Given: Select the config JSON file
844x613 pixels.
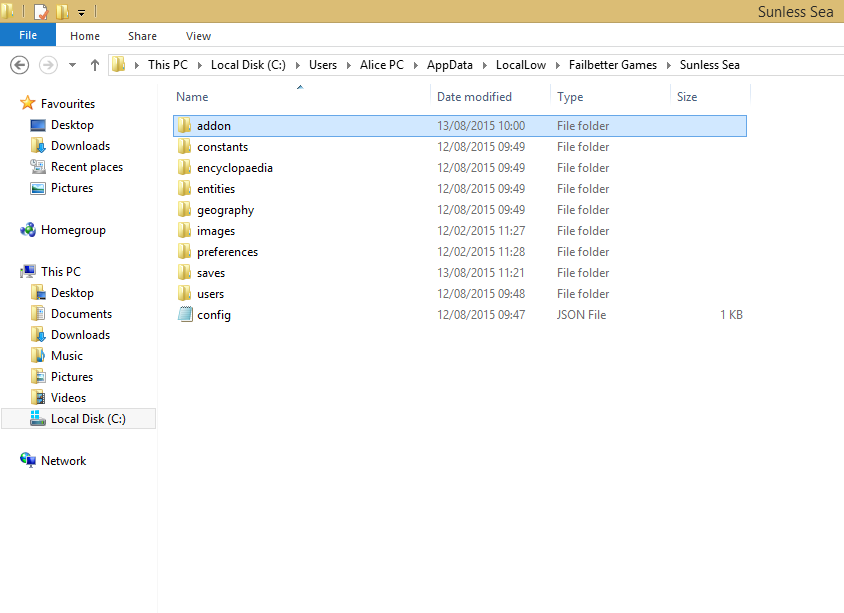Looking at the screenshot, I should click(x=460, y=315).
